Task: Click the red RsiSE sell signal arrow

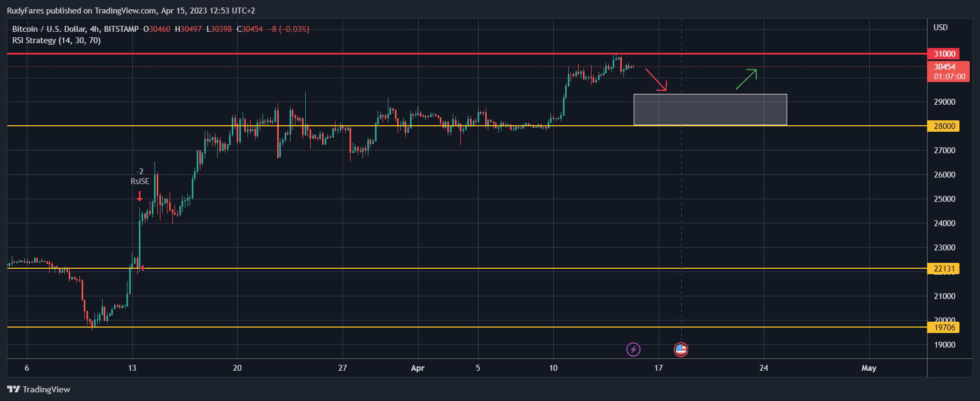Action: coord(140,196)
